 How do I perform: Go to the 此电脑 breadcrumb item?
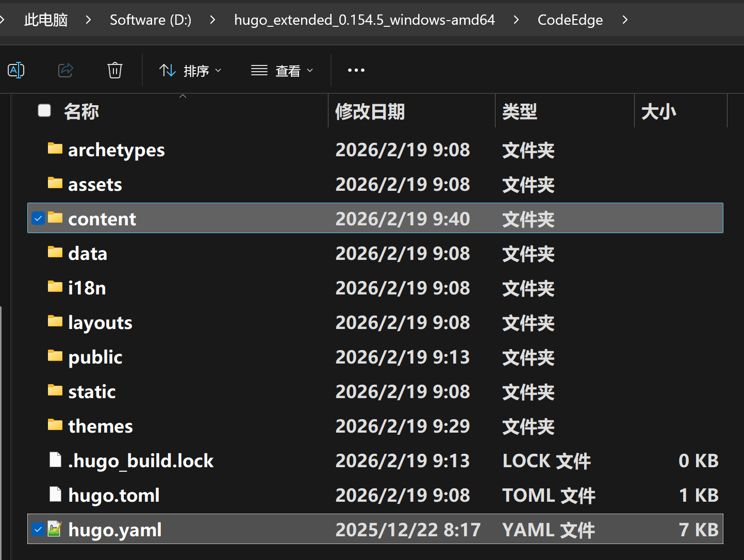(x=46, y=20)
